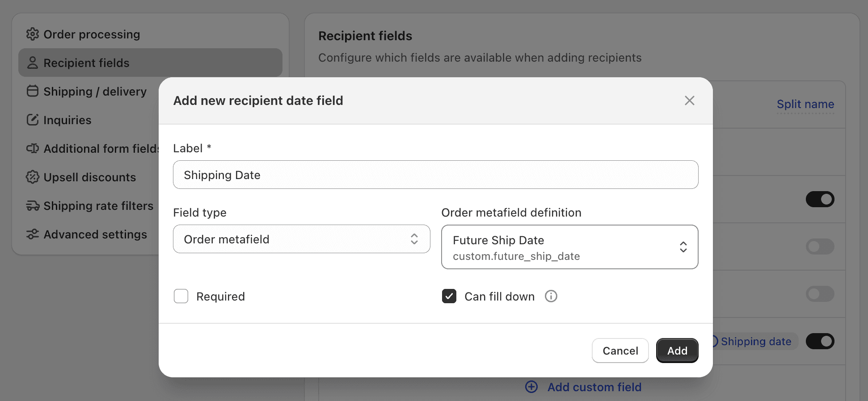Turn off the topmost enabled toggle switch
The image size is (868, 401).
pos(820,199)
